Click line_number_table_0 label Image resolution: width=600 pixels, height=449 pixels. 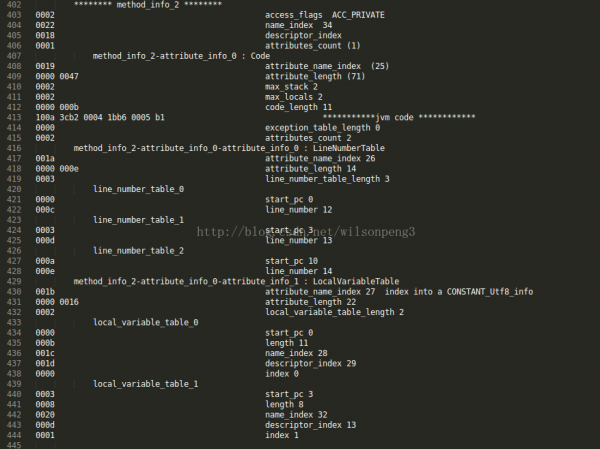click(138, 189)
